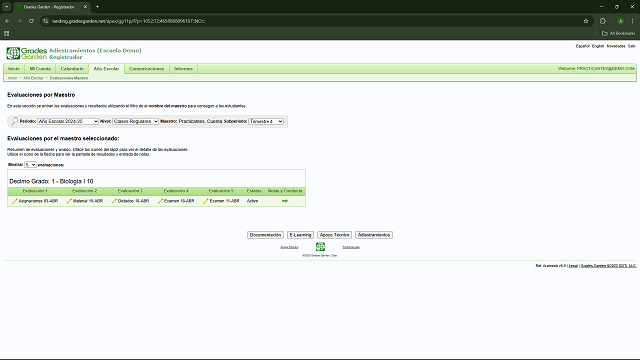640x360 pixels.
Task: Click pencil icon next to Asignaciones evaluation
Action: tap(15, 201)
